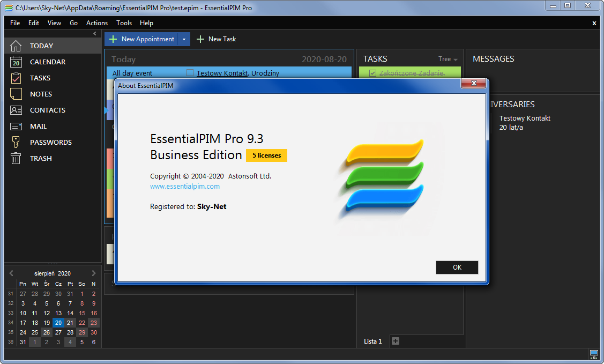Open the Go menu
The image size is (604, 364).
[73, 23]
